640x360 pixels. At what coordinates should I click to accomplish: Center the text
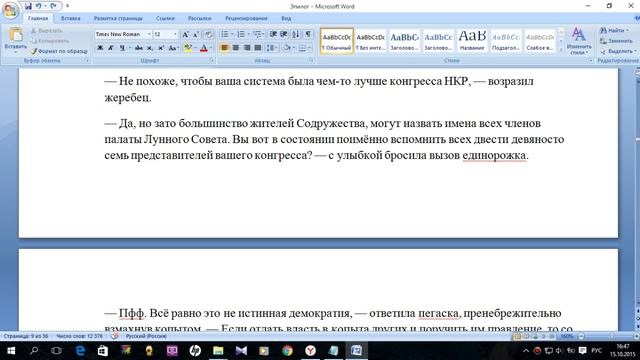(x=236, y=48)
